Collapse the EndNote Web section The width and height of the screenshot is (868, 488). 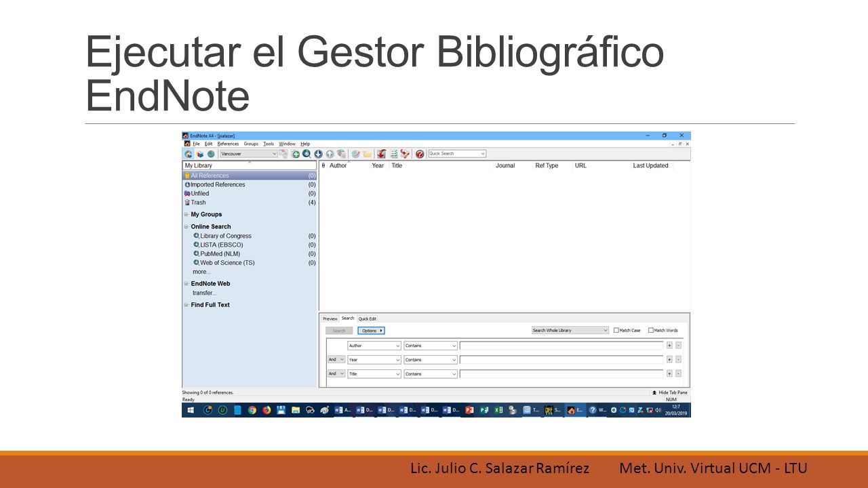[x=186, y=284]
